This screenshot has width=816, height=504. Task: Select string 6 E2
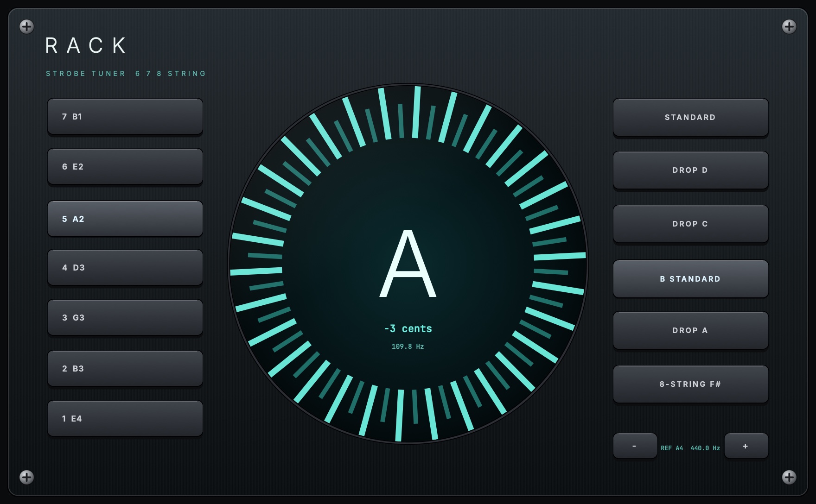click(x=125, y=166)
